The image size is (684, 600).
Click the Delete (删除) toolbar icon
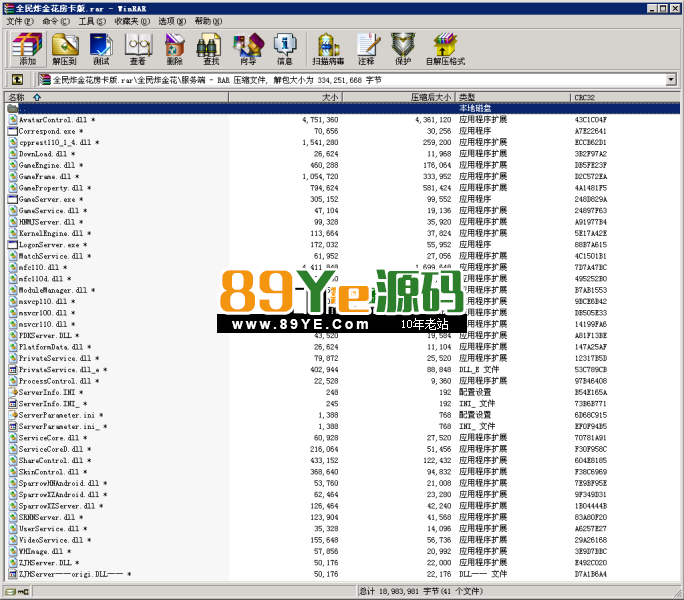(x=174, y=49)
